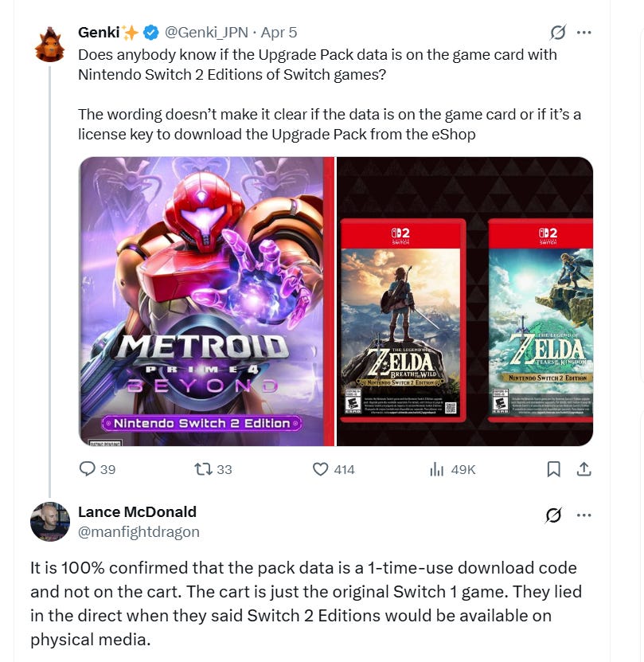Screen dimensions: 644x662
Task: Click Genki's blue verified badge
Action: tap(150, 33)
